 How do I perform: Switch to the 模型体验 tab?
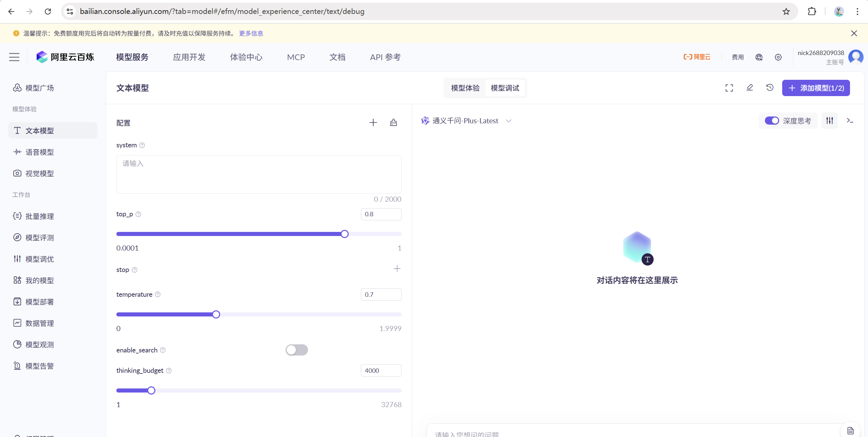tap(465, 88)
